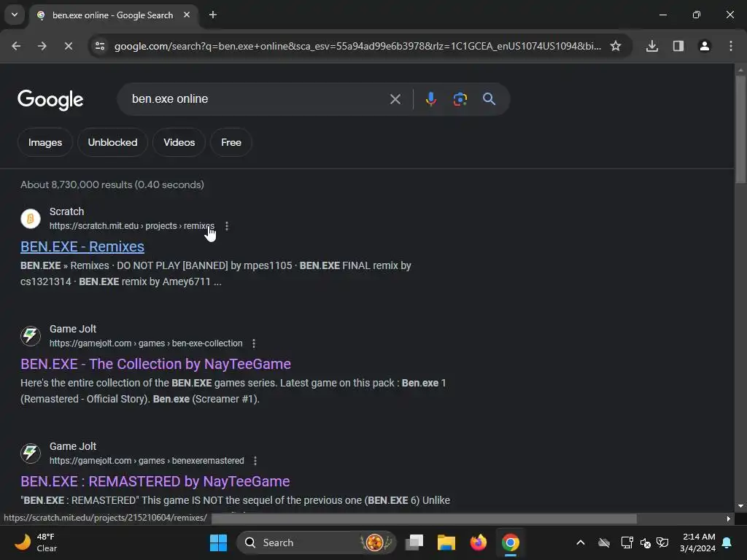The image size is (747, 560).
Task: Click the gamejolt.com ben-exe-collection URL
Action: coord(146,343)
